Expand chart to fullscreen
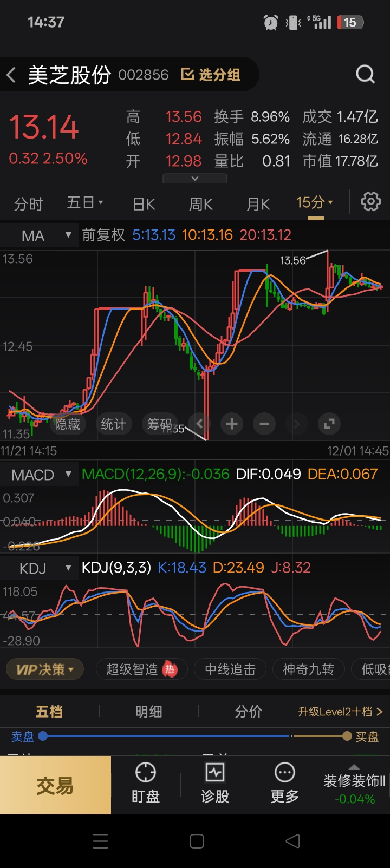Viewport: 390px width, 868px height. click(x=329, y=424)
